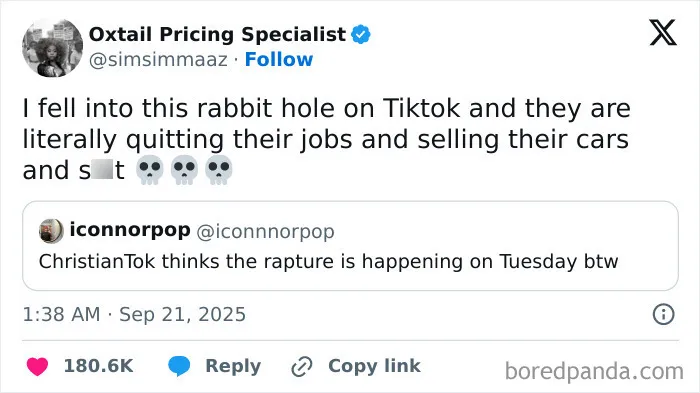Screen dimensions: 700x393
Task: Click the X logo icon
Action: click(663, 33)
